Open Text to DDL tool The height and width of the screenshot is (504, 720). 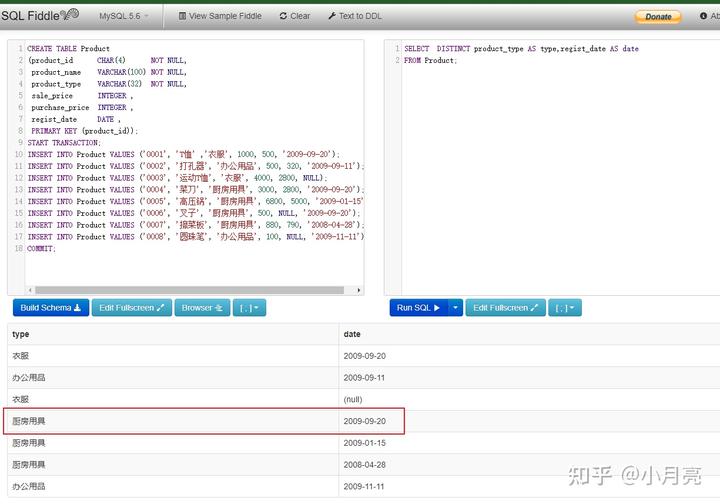[x=355, y=16]
